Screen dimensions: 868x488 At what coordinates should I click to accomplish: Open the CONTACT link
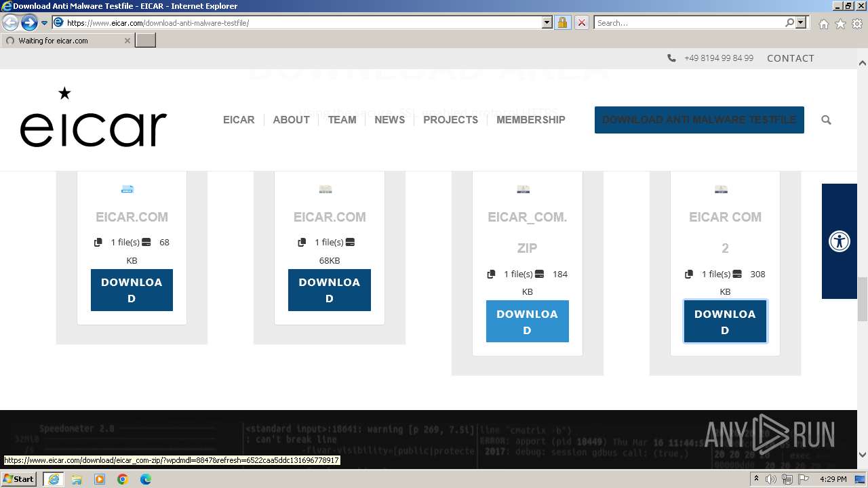[x=791, y=58]
